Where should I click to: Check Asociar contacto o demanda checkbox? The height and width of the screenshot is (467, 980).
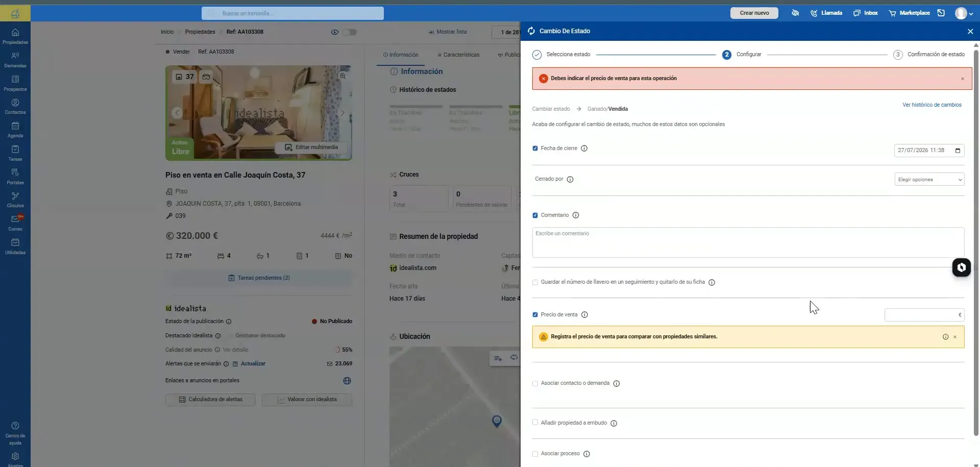pos(535,383)
